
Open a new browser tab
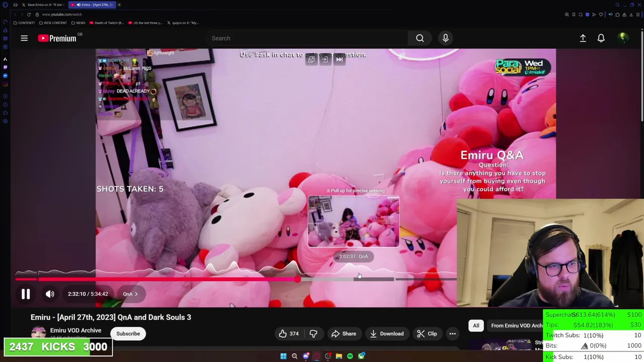[x=119, y=5]
